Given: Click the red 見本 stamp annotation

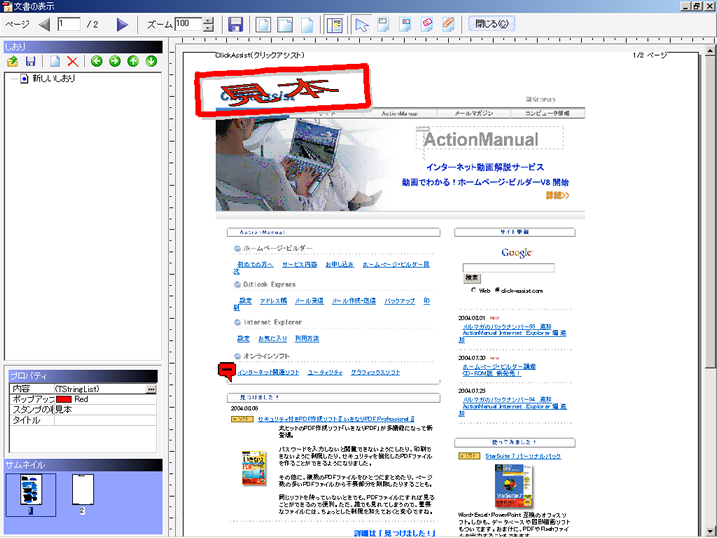Looking at the screenshot, I should coord(282,90).
